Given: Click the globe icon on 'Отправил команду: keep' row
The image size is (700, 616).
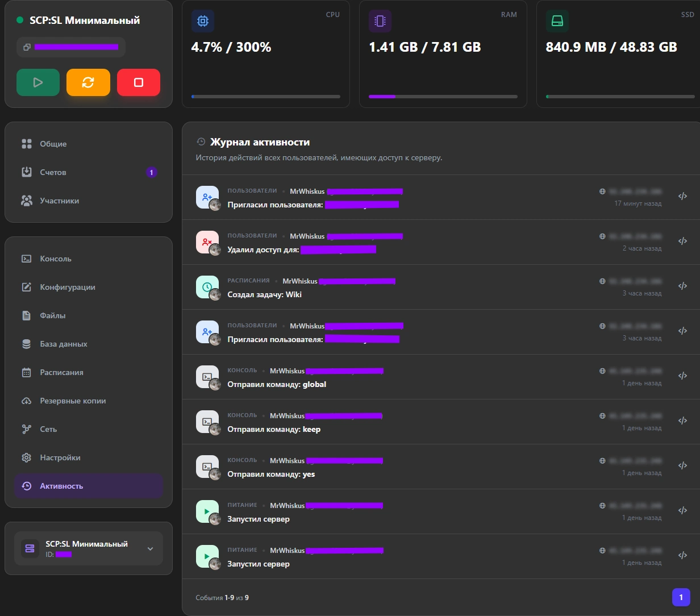Looking at the screenshot, I should 602,416.
